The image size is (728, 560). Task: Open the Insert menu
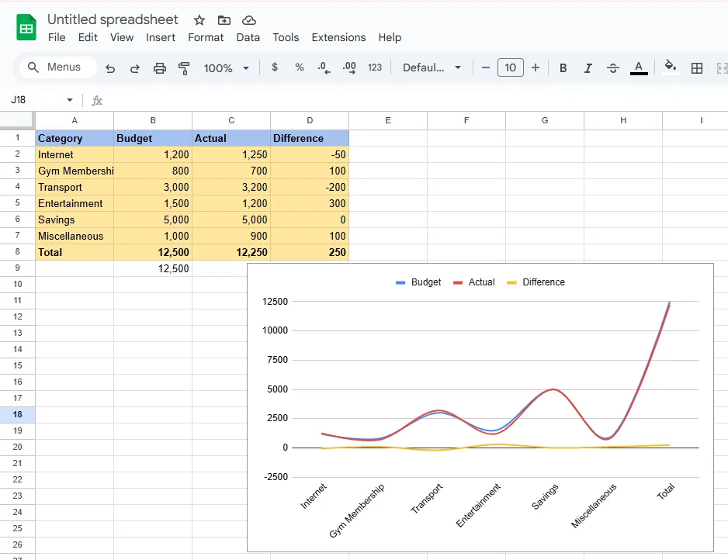point(161,37)
